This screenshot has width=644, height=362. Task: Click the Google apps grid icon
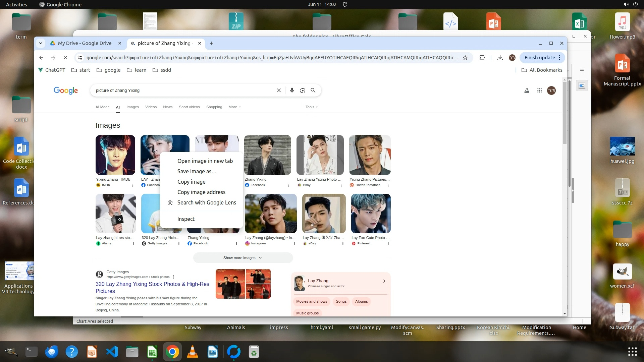tap(539, 90)
